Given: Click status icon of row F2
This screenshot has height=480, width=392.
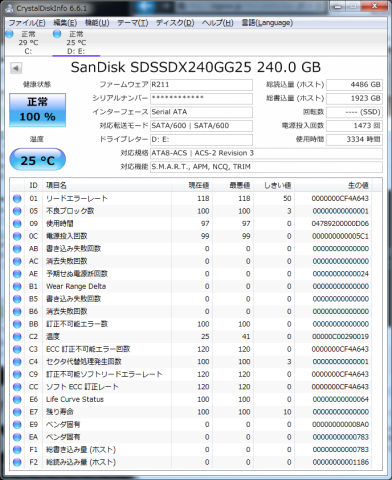Looking at the screenshot, I should pyautogui.click(x=17, y=463).
